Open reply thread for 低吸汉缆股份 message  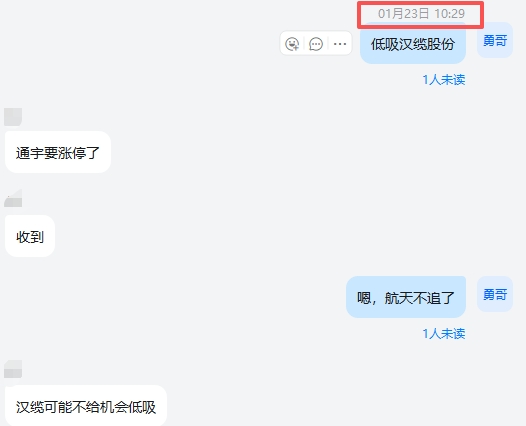tap(316, 44)
